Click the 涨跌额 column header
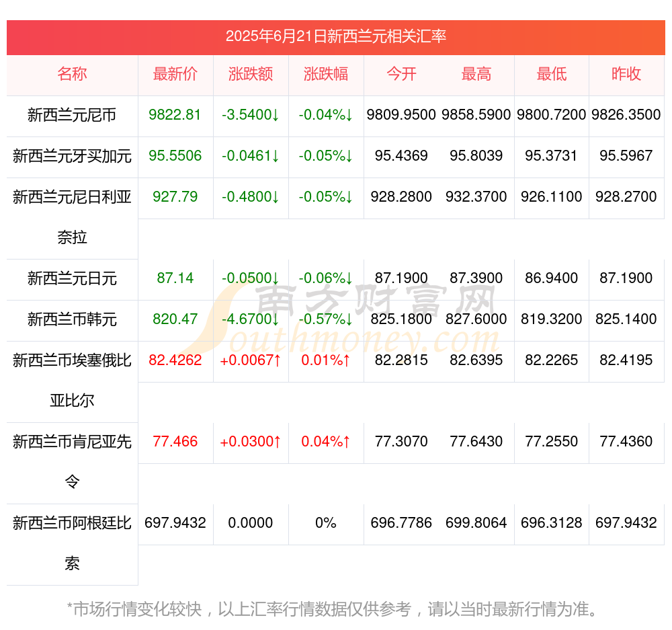Screen dimensions: 672x630 251,74
